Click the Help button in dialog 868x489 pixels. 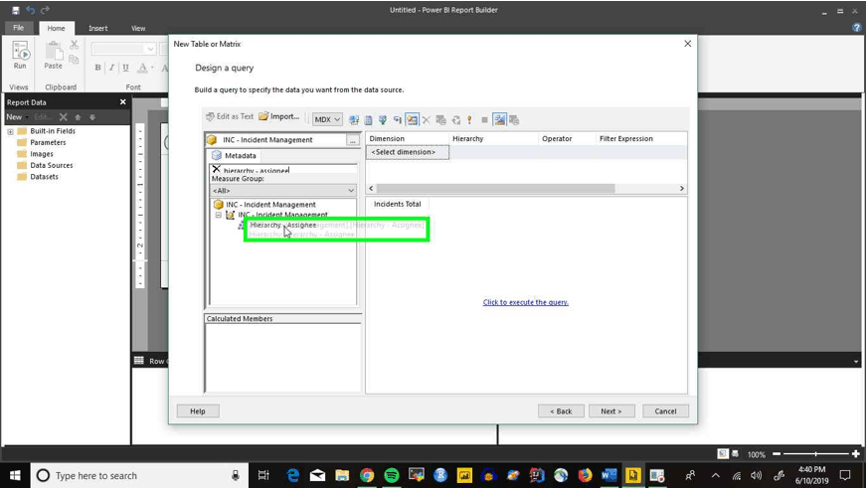(198, 411)
